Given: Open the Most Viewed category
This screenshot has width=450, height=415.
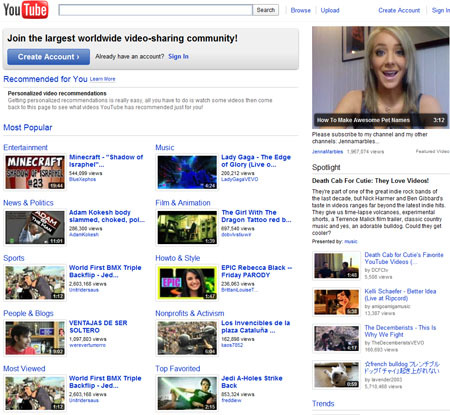Looking at the screenshot, I should (x=24, y=369).
